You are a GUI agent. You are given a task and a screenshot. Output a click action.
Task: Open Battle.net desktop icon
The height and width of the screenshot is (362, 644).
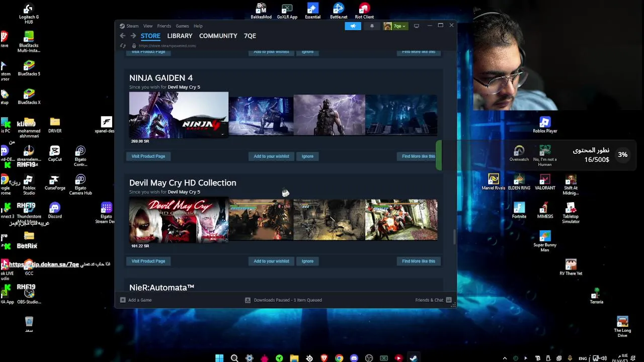click(339, 11)
